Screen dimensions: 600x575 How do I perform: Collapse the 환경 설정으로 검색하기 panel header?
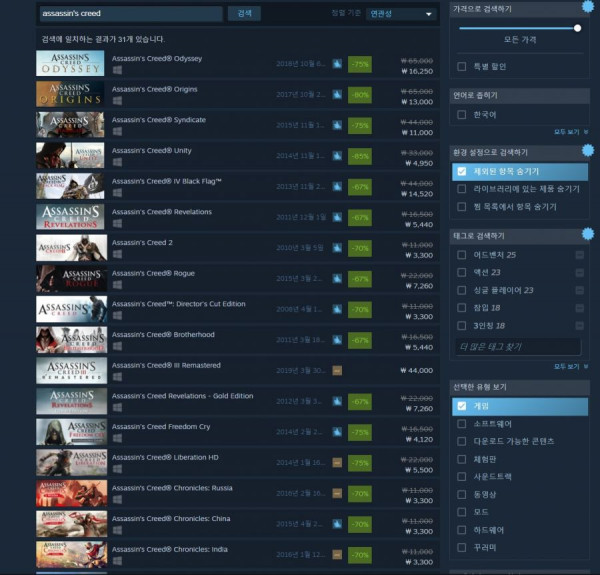[x=519, y=152]
